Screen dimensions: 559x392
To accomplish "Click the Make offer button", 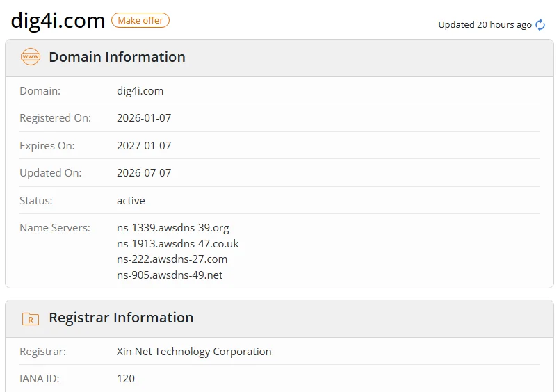I will pos(140,20).
